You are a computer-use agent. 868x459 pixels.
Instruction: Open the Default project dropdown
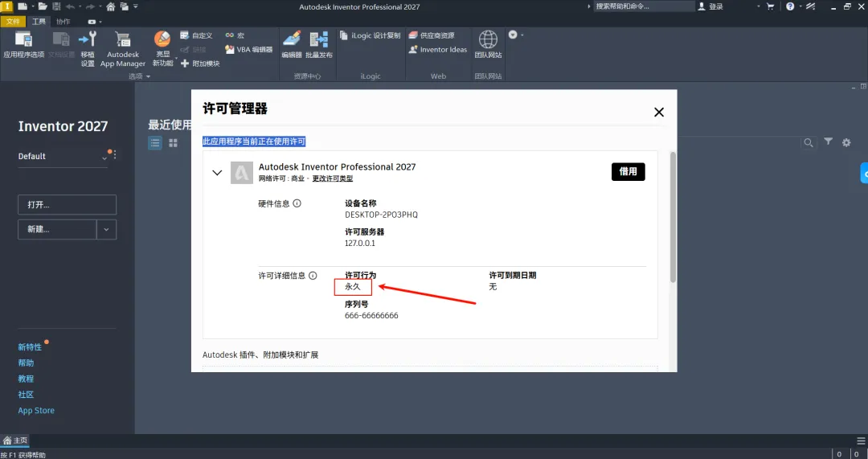(104, 158)
